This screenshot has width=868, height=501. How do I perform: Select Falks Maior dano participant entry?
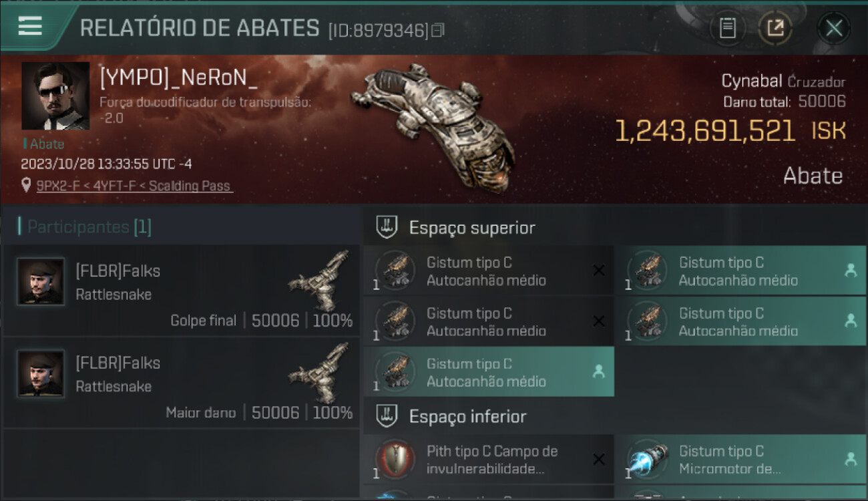pos(182,382)
